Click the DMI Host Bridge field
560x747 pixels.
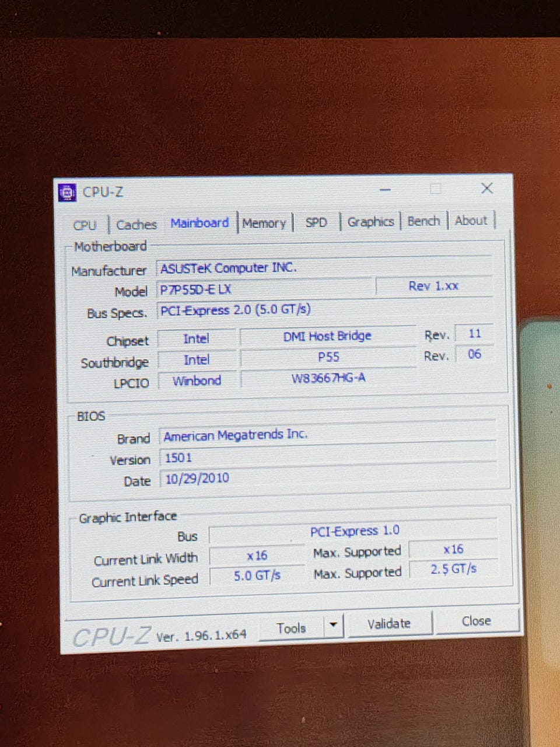328,336
